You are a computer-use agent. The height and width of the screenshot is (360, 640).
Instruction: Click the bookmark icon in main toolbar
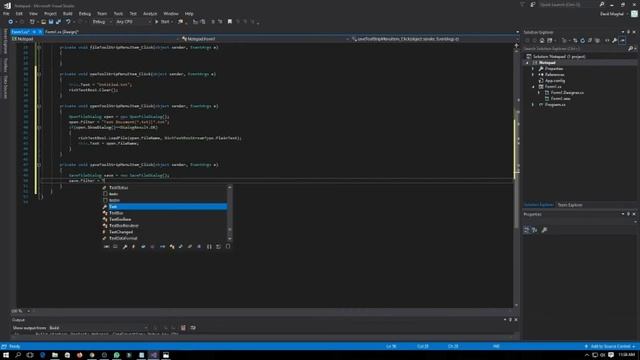[230, 22]
